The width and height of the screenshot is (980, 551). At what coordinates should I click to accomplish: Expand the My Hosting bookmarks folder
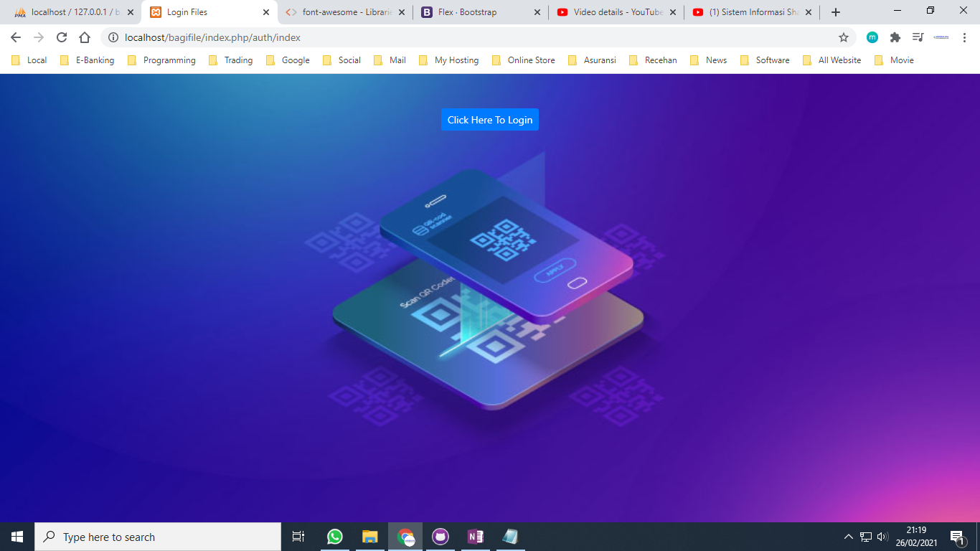click(x=448, y=60)
